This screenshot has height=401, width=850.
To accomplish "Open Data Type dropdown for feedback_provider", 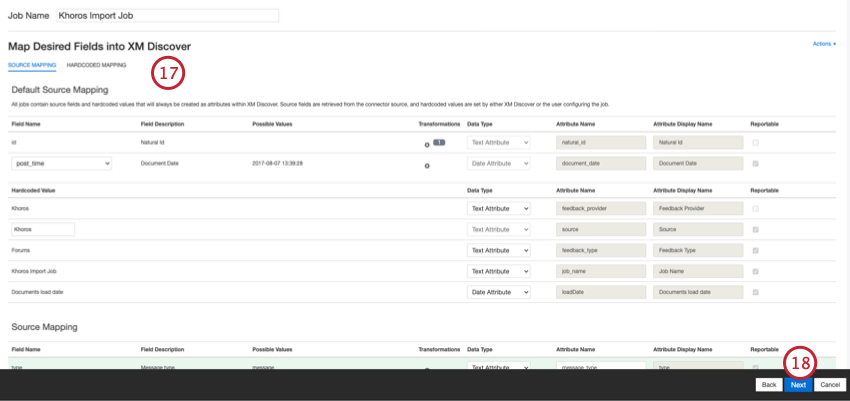I will point(499,209).
